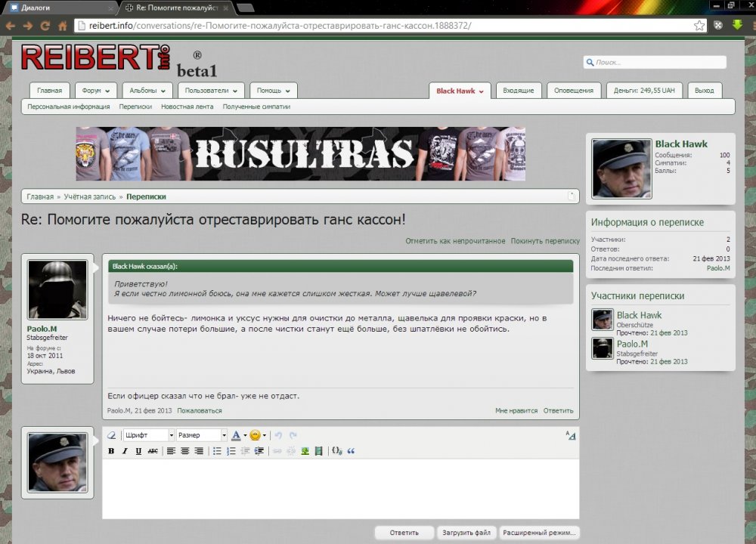
Task: Open Полученные симпатии link
Action: pos(256,107)
